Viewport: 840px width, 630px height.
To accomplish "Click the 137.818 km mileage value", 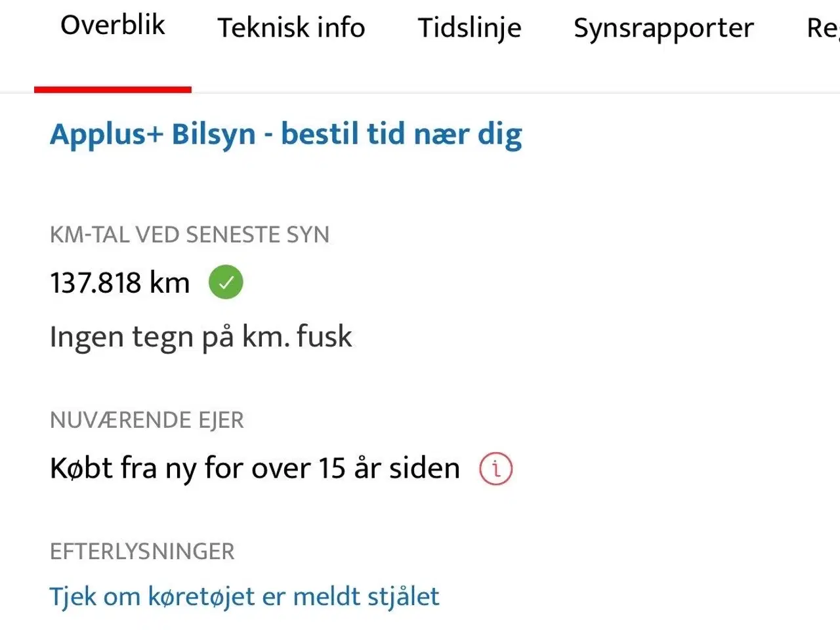I will click(119, 282).
